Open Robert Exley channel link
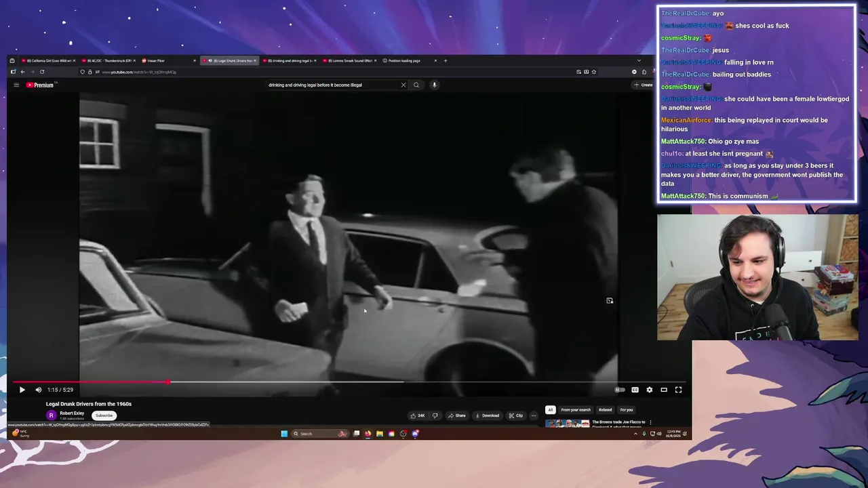 (72, 413)
